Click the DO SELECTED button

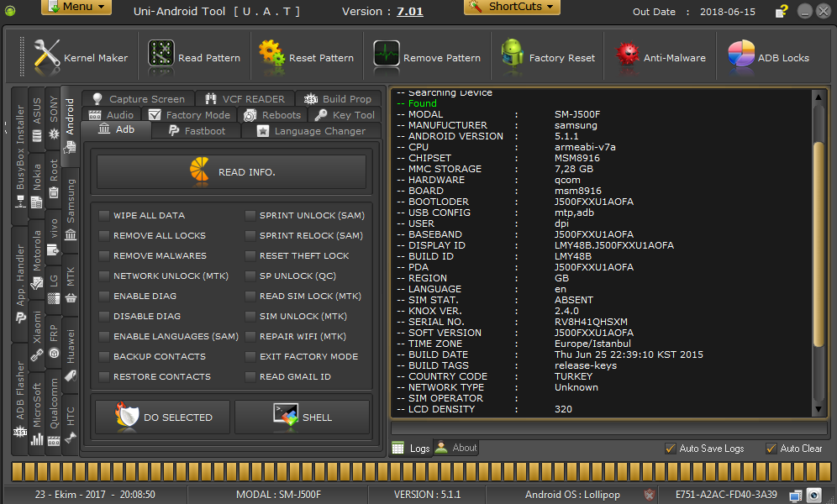point(163,417)
